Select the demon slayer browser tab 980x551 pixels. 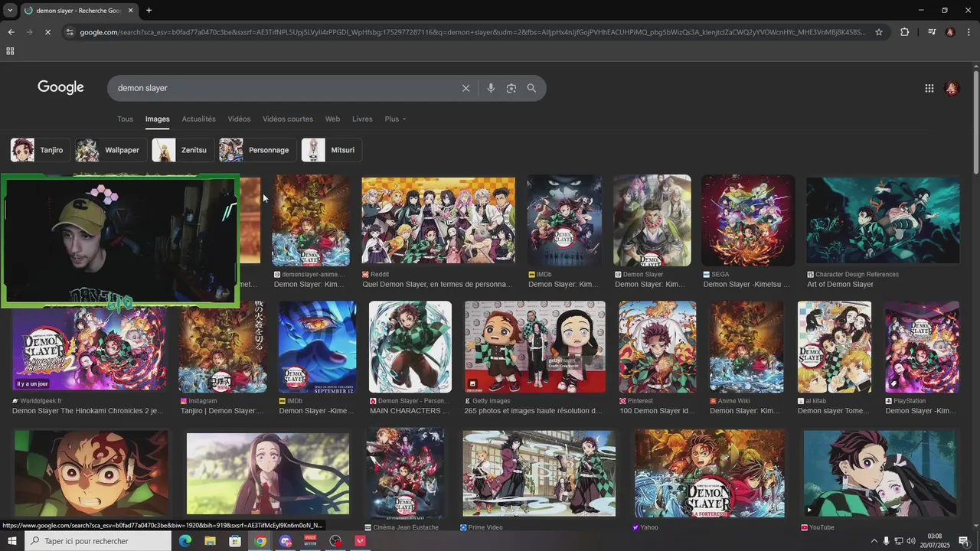click(79, 11)
